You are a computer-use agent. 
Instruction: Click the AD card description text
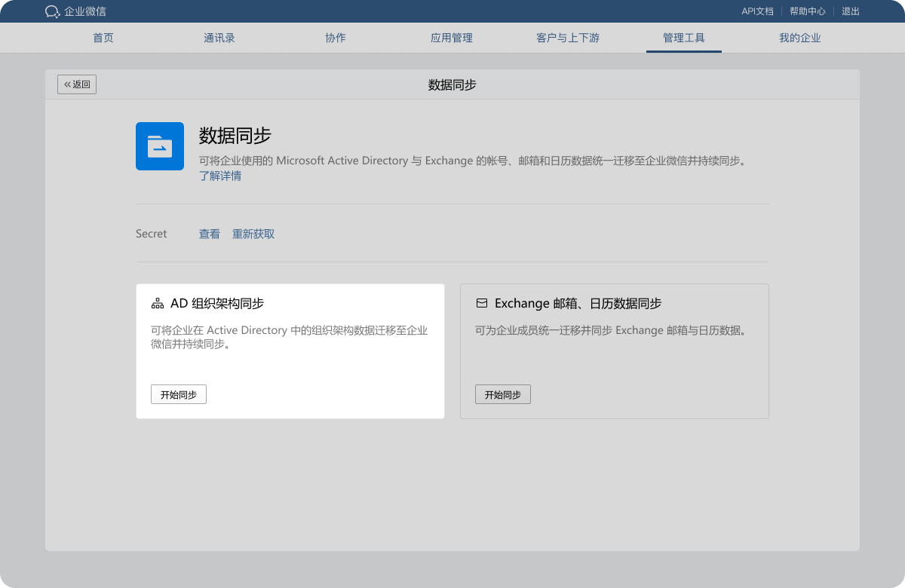coord(290,337)
